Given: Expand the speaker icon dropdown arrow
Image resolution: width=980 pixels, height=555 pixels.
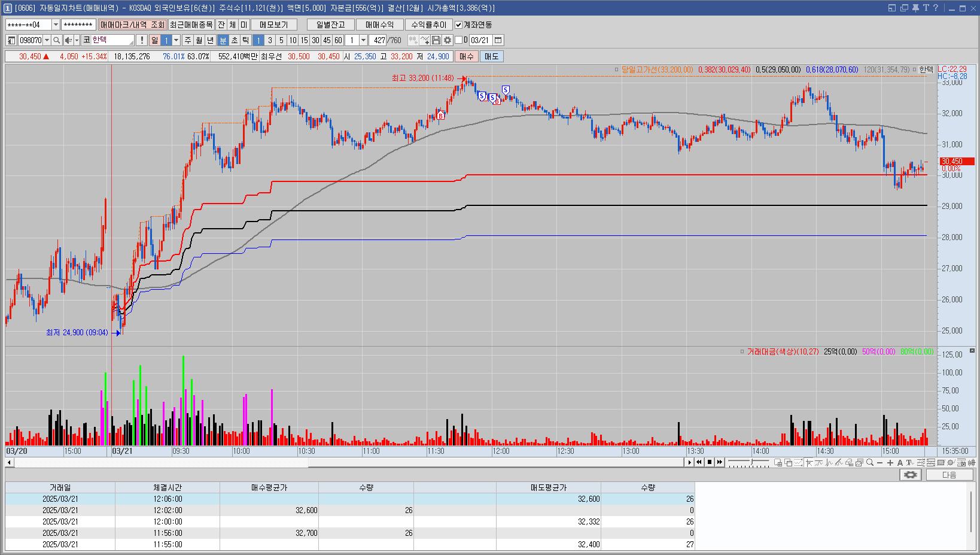Looking at the screenshot, I should click(x=77, y=40).
